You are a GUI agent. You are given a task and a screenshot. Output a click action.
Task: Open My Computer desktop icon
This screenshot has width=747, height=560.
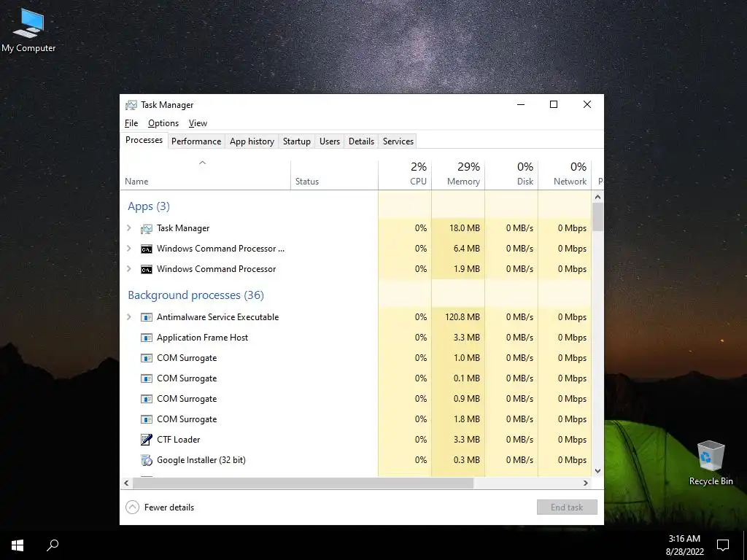[x=28, y=29]
